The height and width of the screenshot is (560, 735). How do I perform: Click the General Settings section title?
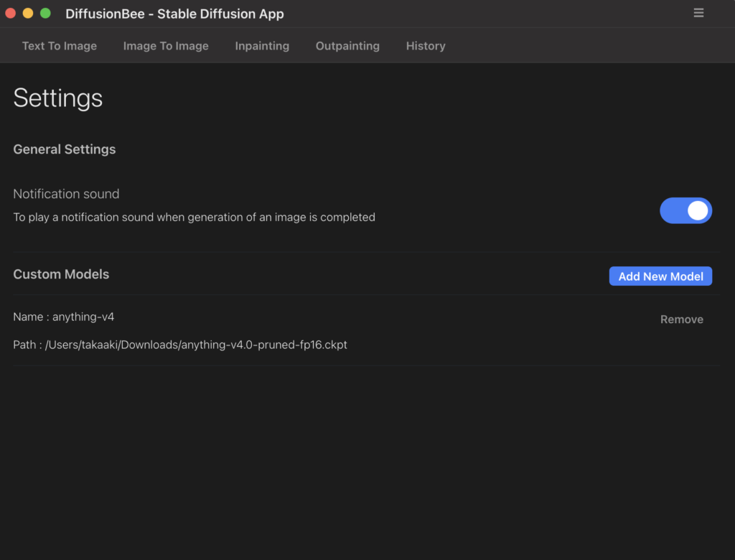coord(65,149)
